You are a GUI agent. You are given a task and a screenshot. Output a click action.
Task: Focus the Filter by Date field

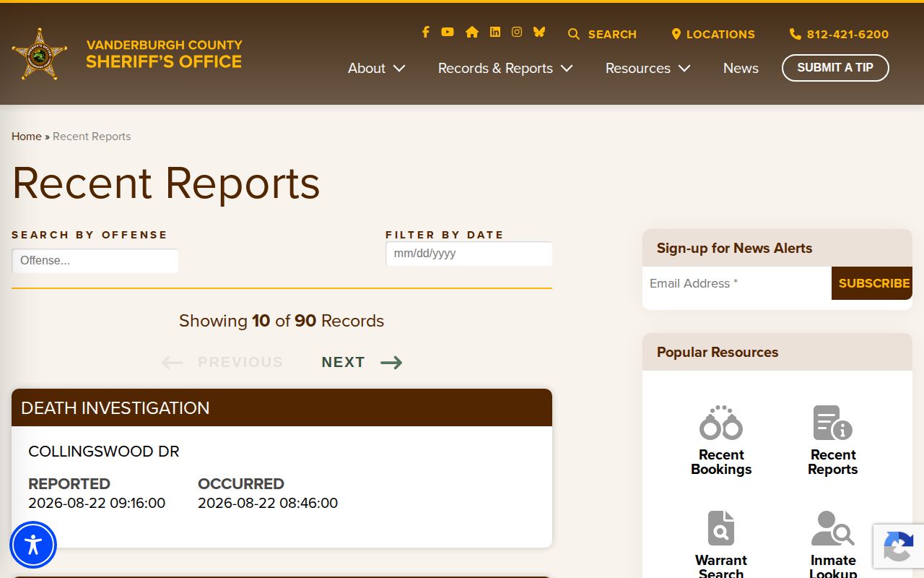click(469, 254)
